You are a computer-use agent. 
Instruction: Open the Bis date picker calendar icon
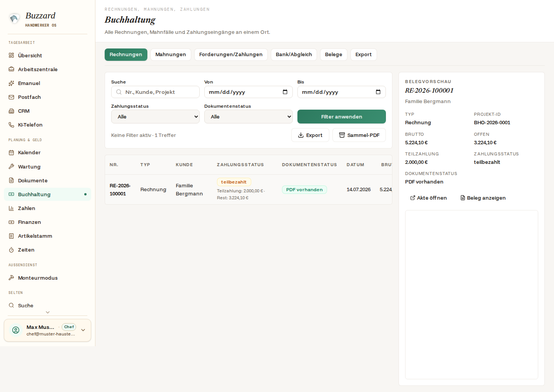[378, 92]
